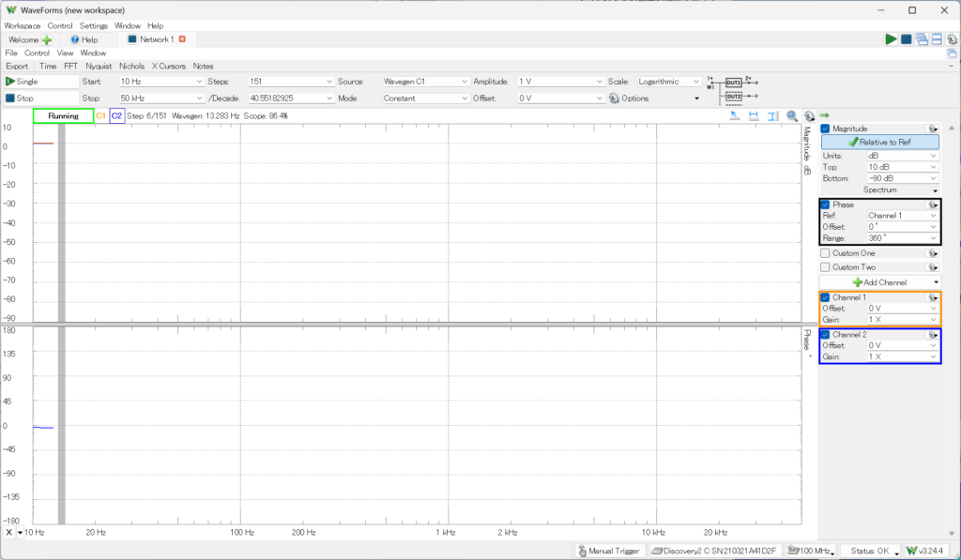961x560 pixels.
Task: Close the Network 1 tab
Action: coord(182,39)
